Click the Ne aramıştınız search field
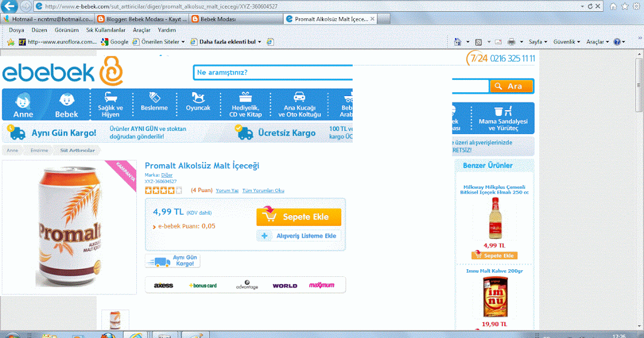Screen dimensions: 644x338 [273, 72]
